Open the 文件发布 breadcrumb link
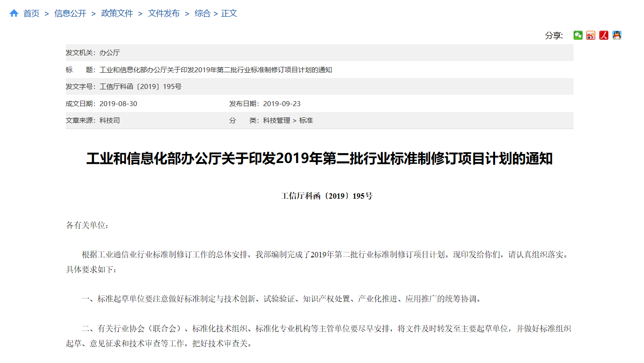The width and height of the screenshot is (644, 363). click(164, 14)
